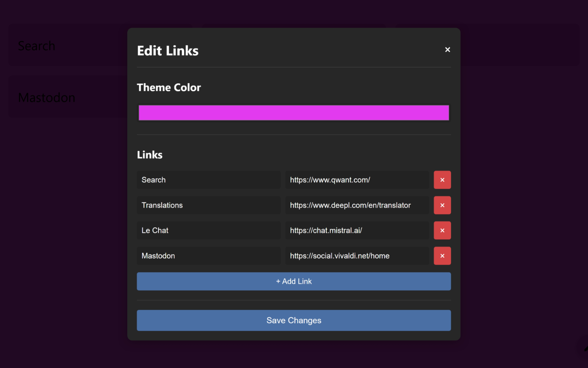Viewport: 588px width, 368px height.
Task: Click the qwant.com URL field
Action: [x=357, y=180]
